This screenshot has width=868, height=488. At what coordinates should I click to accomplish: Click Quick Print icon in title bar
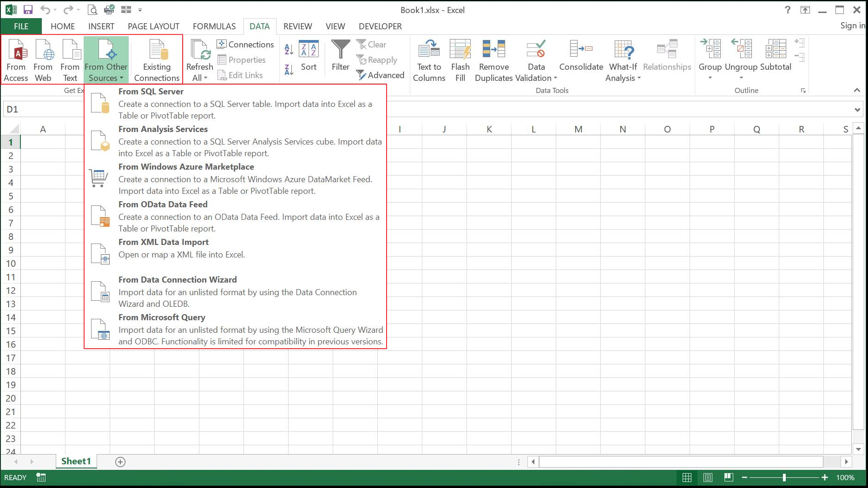click(x=109, y=10)
